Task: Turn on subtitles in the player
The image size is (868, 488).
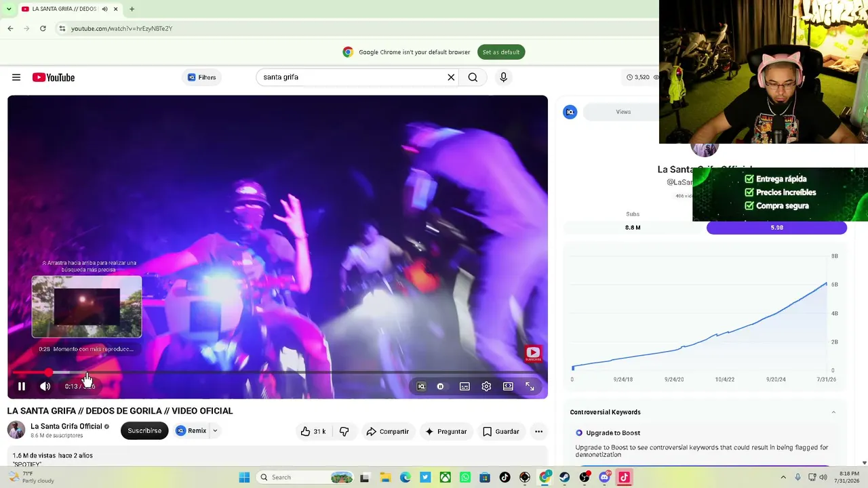Action: 465,386
